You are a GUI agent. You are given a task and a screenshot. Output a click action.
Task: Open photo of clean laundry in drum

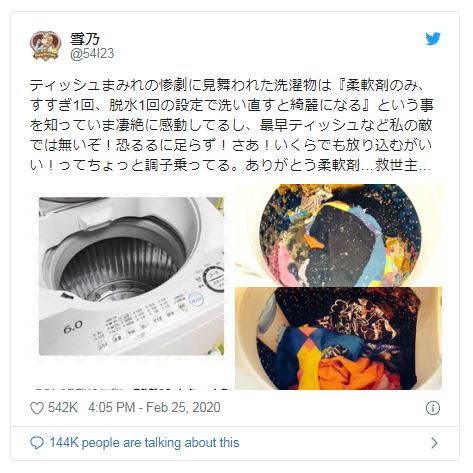pos(339,338)
